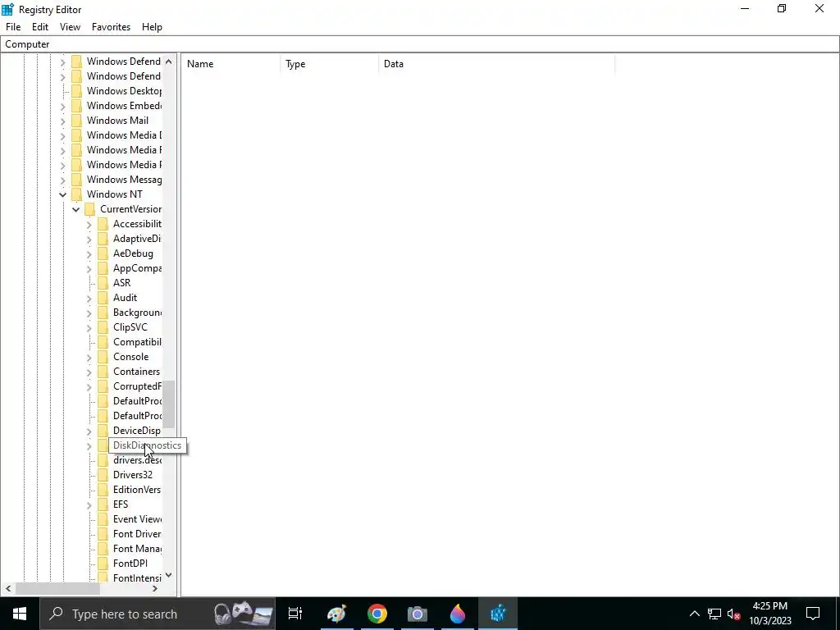Select the EditionVersion key
Image resolution: width=840 pixels, height=630 pixels.
pyautogui.click(x=137, y=490)
